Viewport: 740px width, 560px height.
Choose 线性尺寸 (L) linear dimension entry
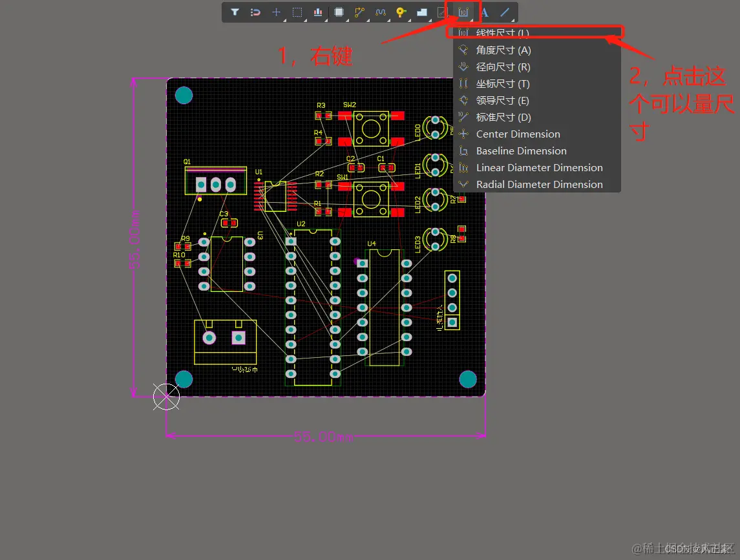(x=536, y=33)
